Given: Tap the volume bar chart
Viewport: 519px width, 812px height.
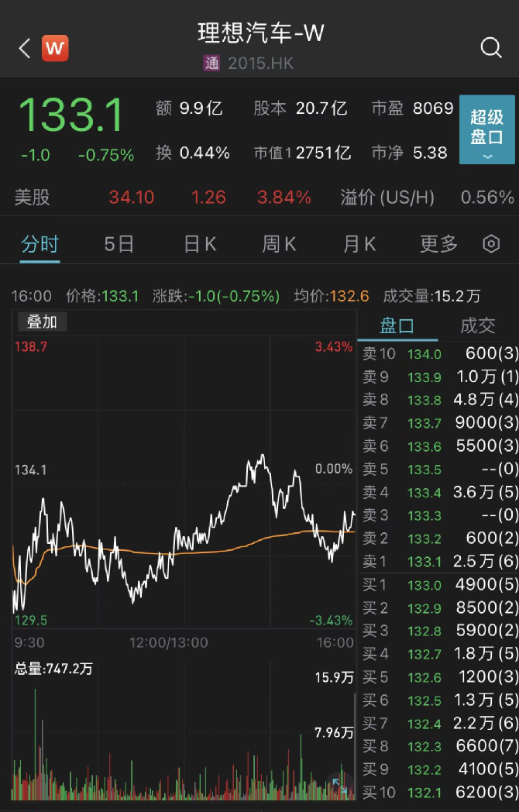Looking at the screenshot, I should pos(184,730).
